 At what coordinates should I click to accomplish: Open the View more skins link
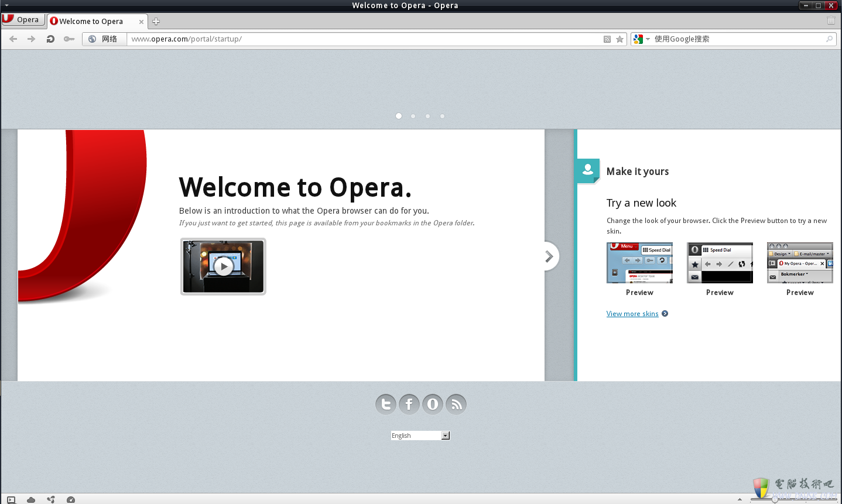click(x=632, y=314)
